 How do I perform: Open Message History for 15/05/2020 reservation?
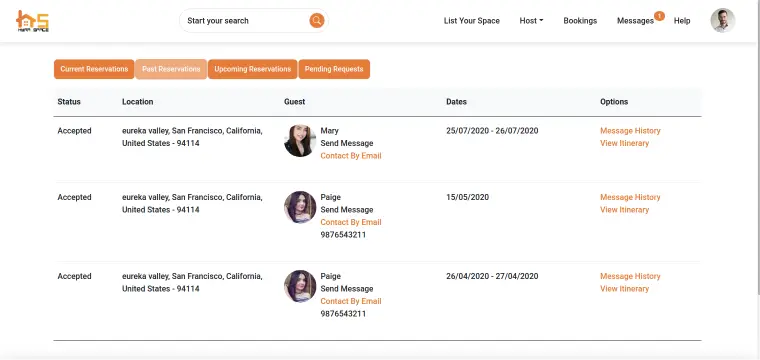point(630,197)
